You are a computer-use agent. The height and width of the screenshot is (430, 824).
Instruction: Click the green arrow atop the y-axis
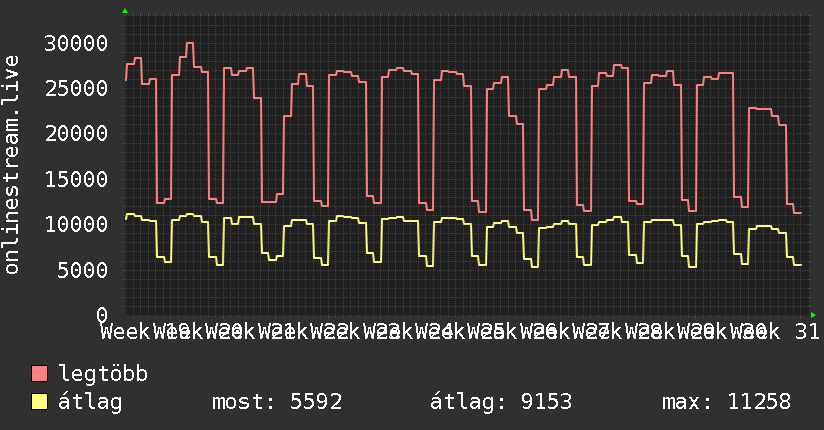125,11
